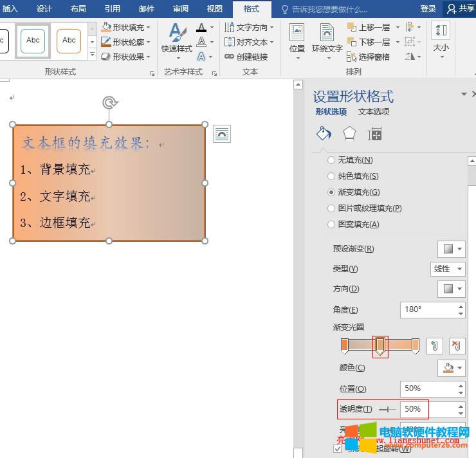
Task: Expand the 预设渐变 preset gradient dropdown
Action: click(451, 249)
